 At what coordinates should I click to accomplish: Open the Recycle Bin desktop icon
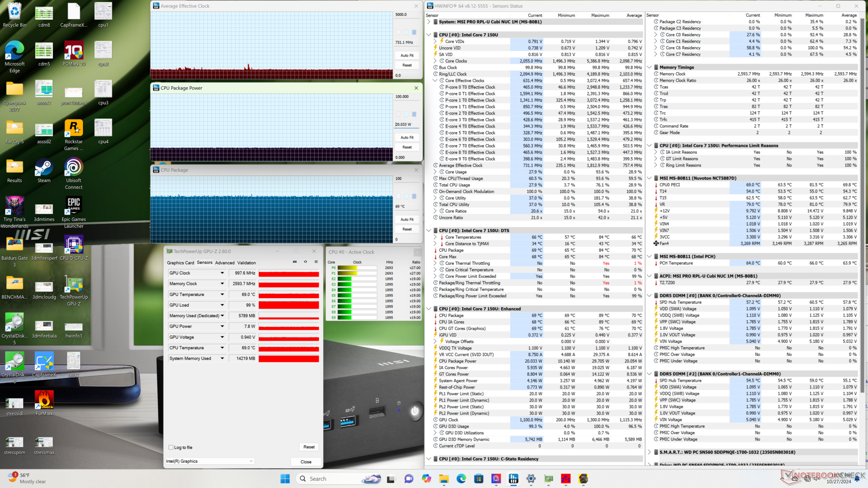coord(14,15)
